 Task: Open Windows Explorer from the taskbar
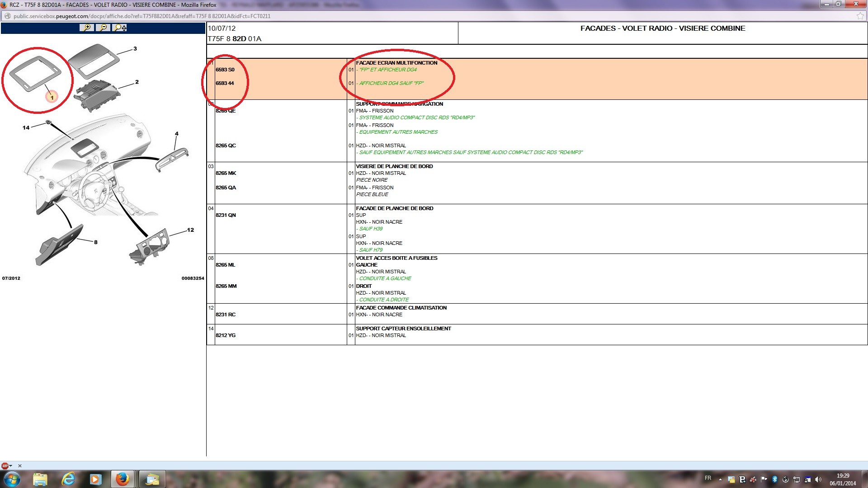pyautogui.click(x=40, y=479)
